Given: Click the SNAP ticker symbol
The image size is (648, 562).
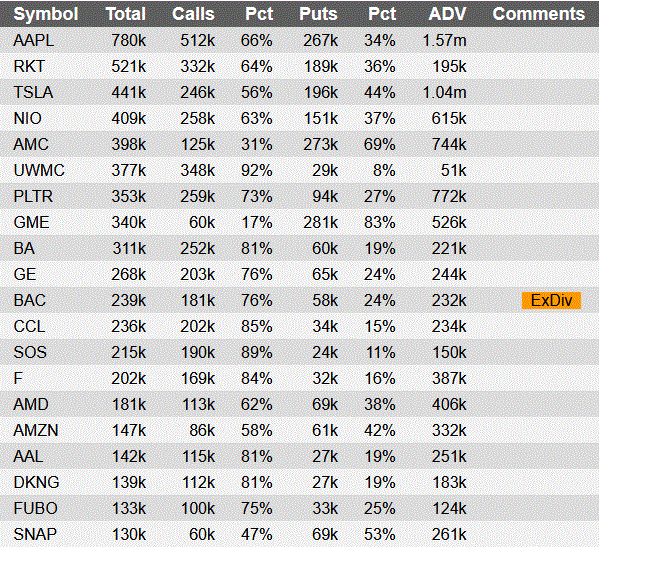Looking at the screenshot, I should tap(35, 534).
